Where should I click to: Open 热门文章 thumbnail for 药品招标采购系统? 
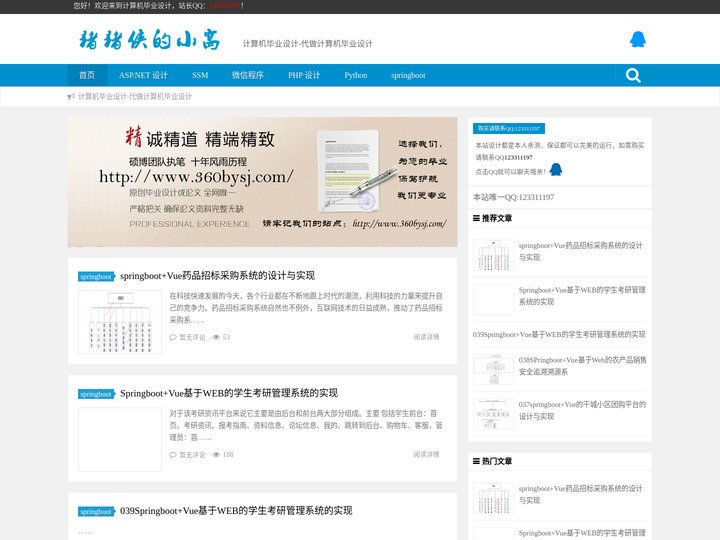[493, 498]
